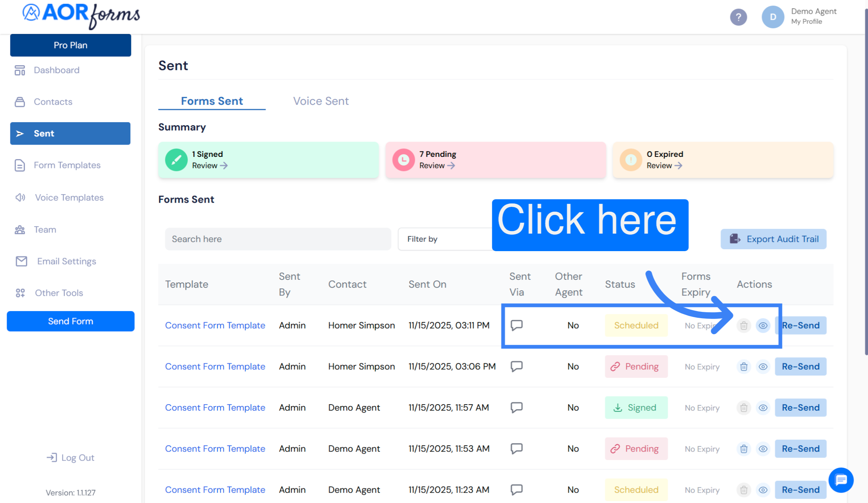The width and height of the screenshot is (868, 503).
Task: Preview the 11:53 AM Pending form via eye icon
Action: [x=763, y=449]
